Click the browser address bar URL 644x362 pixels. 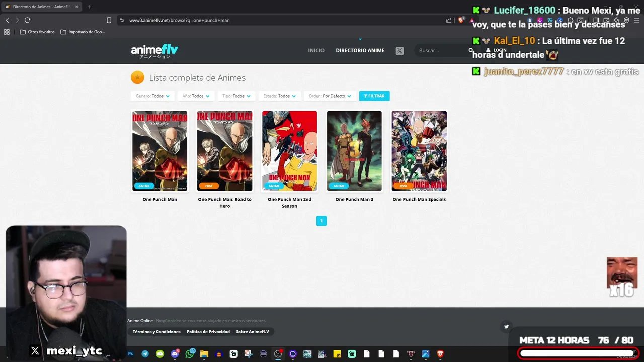pos(179,20)
